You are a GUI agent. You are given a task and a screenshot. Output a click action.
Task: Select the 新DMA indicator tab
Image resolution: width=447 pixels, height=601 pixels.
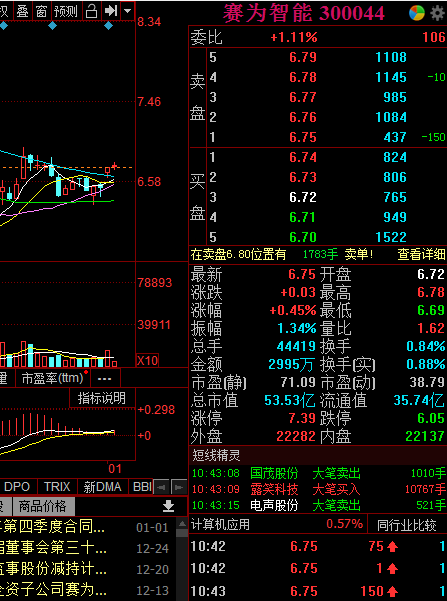coord(102,486)
